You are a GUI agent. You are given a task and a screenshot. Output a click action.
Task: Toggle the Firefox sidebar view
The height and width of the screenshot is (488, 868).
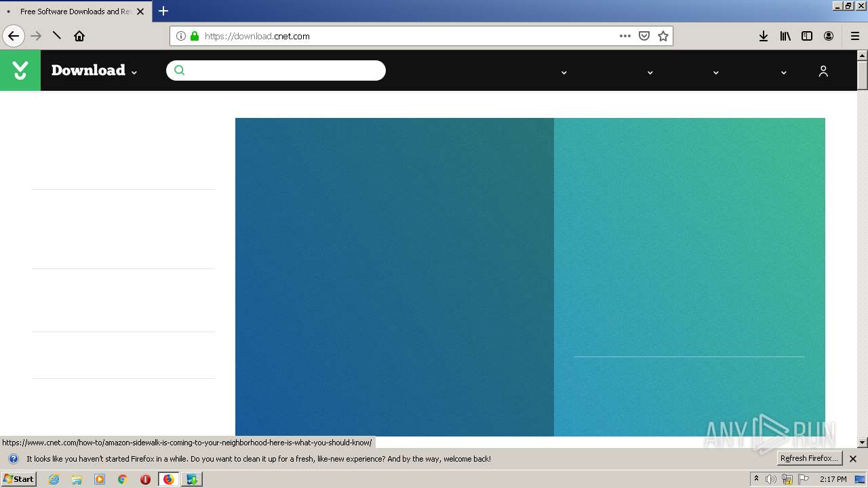pyautogui.click(x=807, y=36)
